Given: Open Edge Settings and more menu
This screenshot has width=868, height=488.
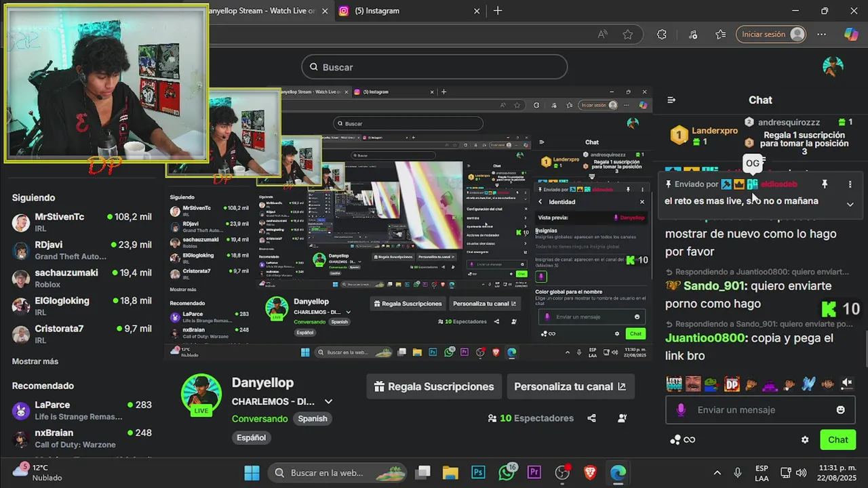Looking at the screenshot, I should coord(822,35).
